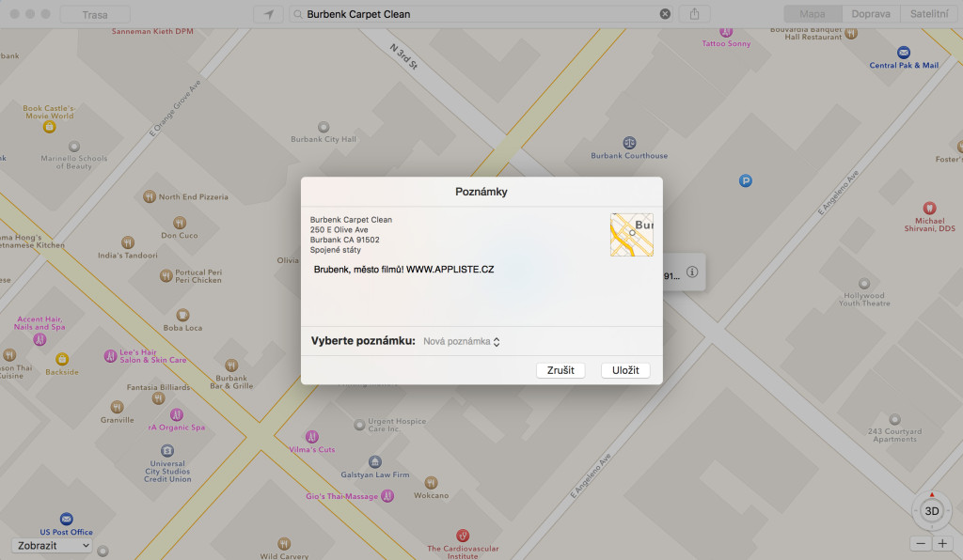The height and width of the screenshot is (560, 963).
Task: Zoom out with the minus button
Action: point(920,543)
